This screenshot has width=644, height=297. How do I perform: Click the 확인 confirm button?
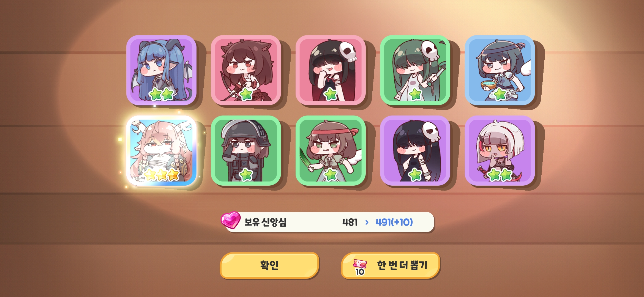(270, 265)
